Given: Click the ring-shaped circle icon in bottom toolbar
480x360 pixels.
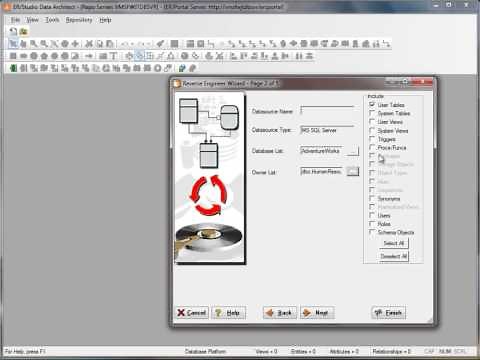Looking at the screenshot, I should point(158,68).
